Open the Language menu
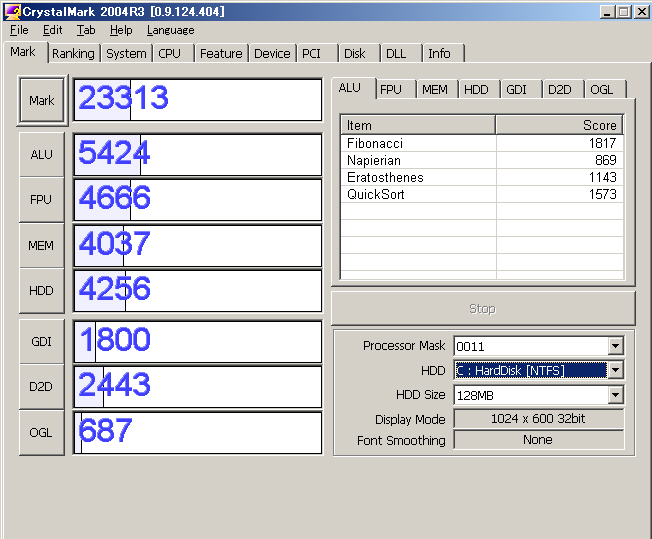The image size is (652, 539). pyautogui.click(x=170, y=30)
